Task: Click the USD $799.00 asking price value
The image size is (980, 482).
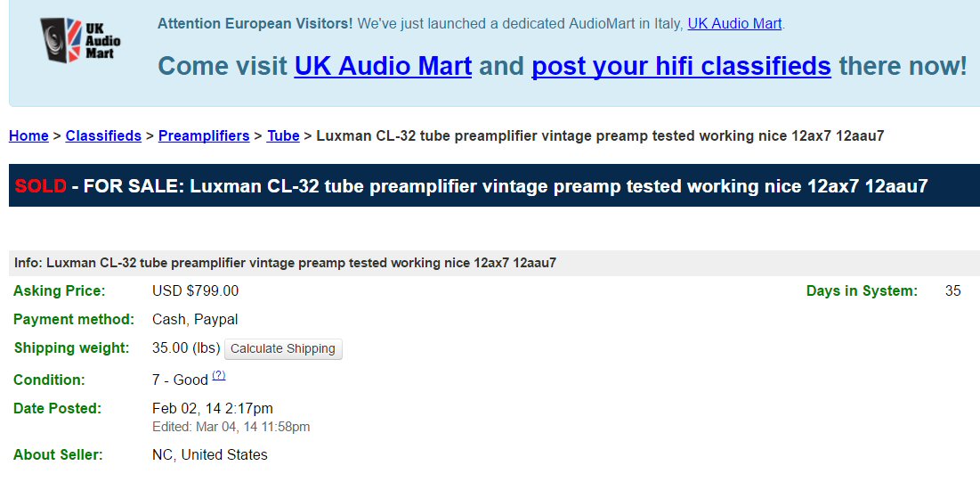Action: [196, 291]
